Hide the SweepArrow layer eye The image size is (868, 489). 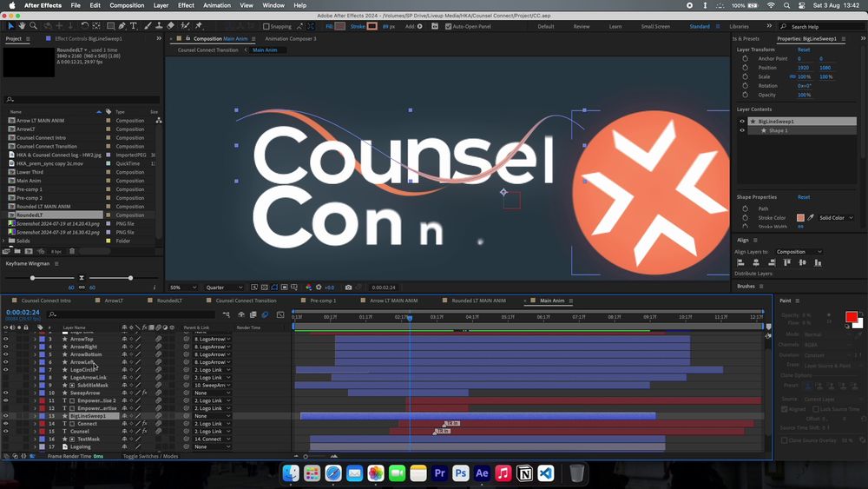[x=5, y=393]
